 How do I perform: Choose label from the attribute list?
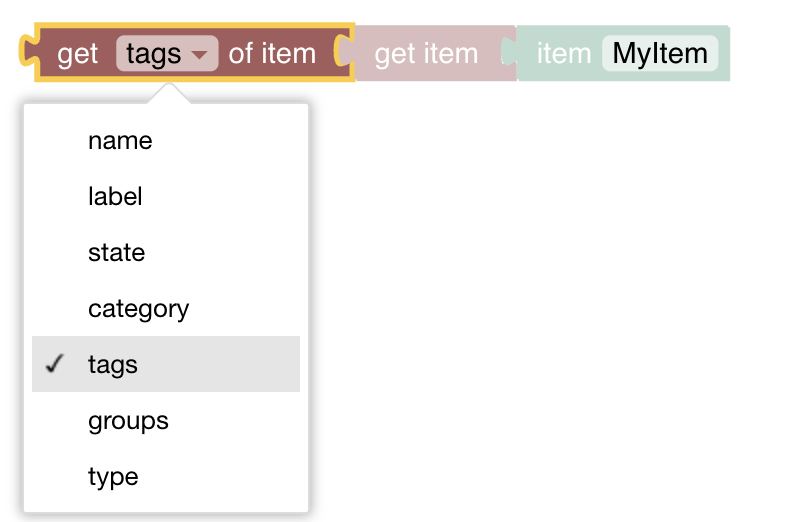coord(115,197)
